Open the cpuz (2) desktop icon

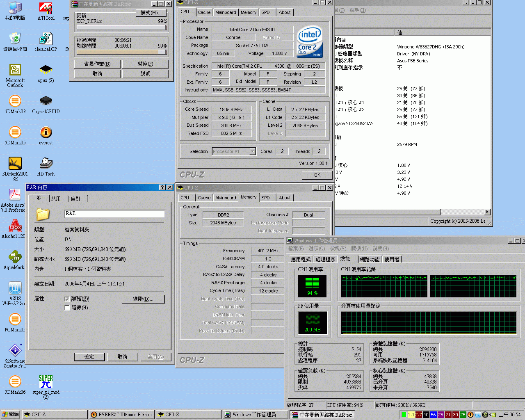click(x=46, y=73)
